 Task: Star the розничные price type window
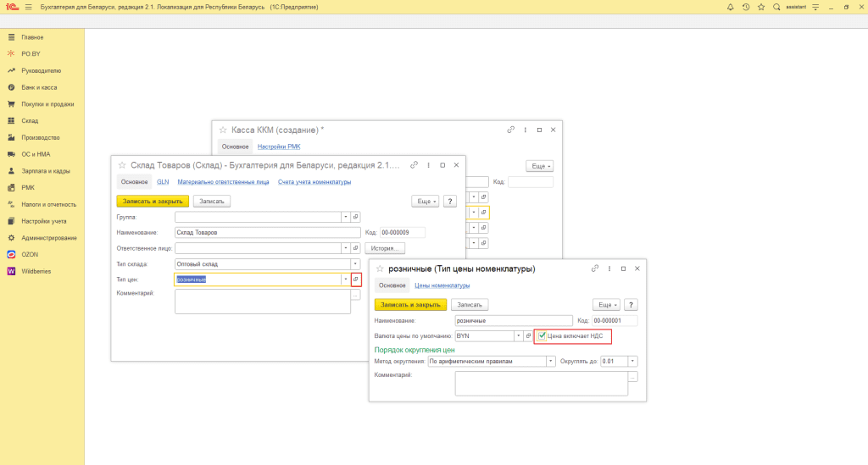(x=380, y=268)
